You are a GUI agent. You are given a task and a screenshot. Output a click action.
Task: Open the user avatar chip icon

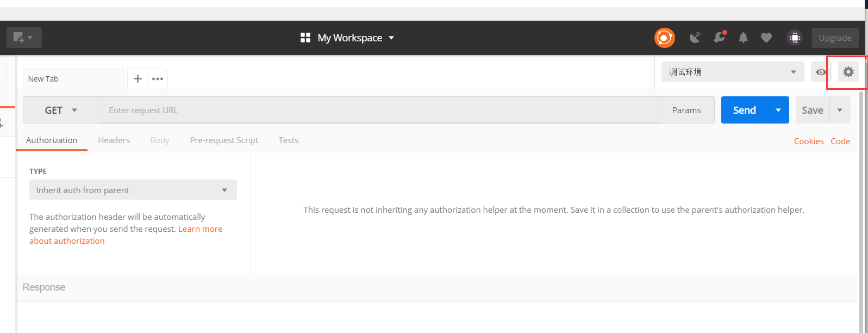(x=794, y=38)
